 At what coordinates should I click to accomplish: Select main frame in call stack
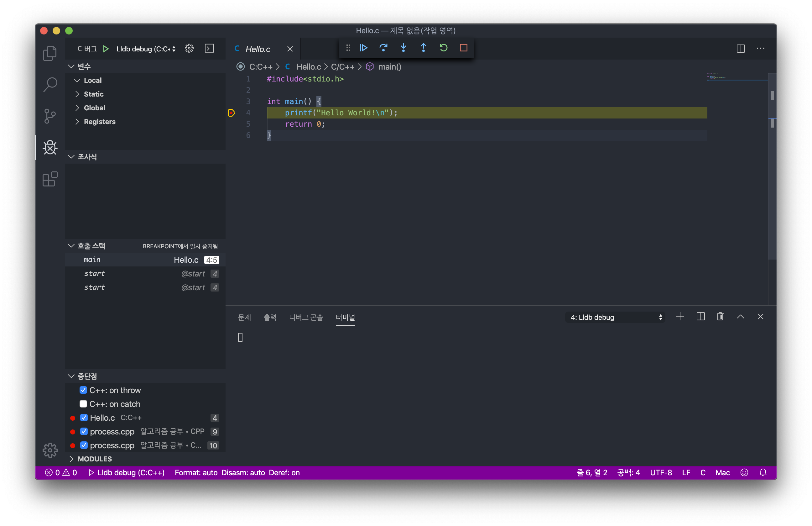coord(92,260)
